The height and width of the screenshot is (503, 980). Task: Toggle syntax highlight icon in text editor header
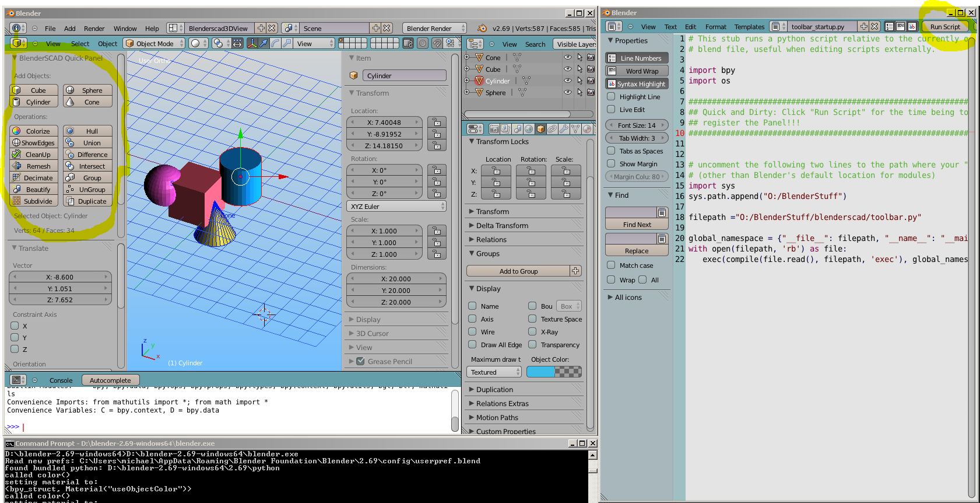click(912, 27)
